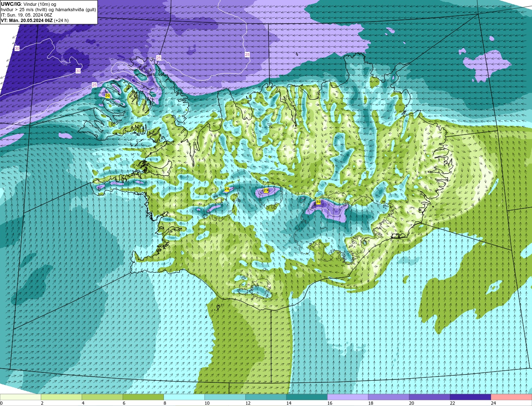Click the scale tick label '18'
The width and height of the screenshot is (532, 406).
point(370,403)
